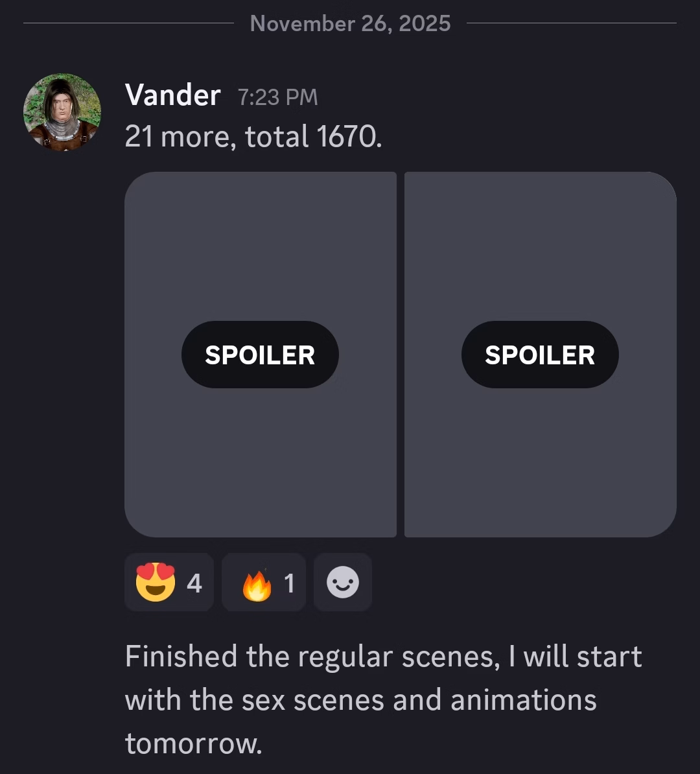Click the fire emoji icon
Image resolution: width=700 pixels, height=774 pixels.
(257, 583)
